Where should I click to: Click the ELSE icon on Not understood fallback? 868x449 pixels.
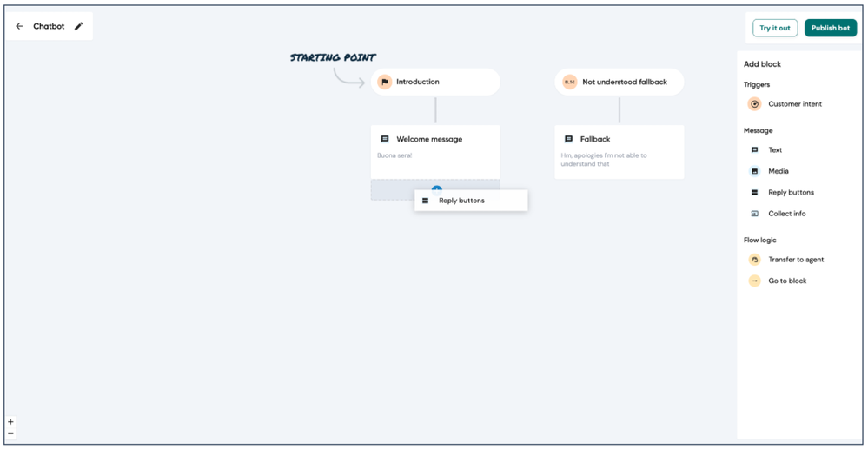click(570, 82)
